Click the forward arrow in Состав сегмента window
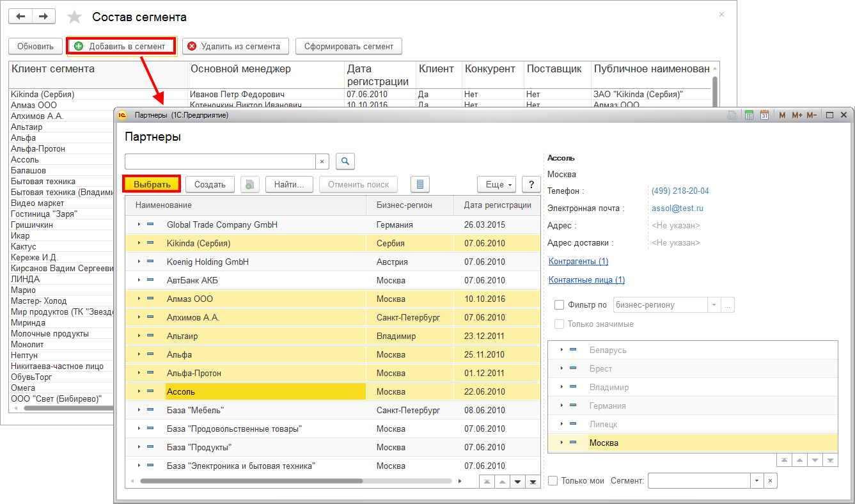Screen dimensions: 855x504 tap(43, 17)
